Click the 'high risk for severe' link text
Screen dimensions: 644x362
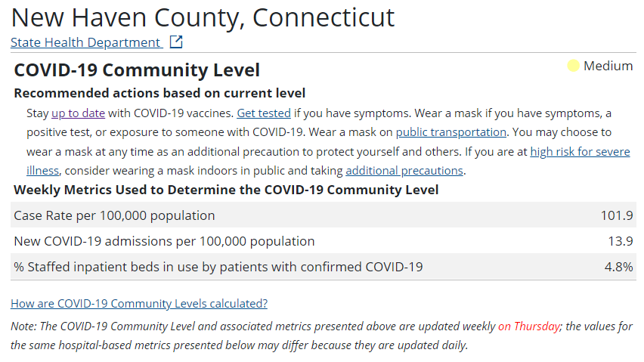click(x=580, y=151)
